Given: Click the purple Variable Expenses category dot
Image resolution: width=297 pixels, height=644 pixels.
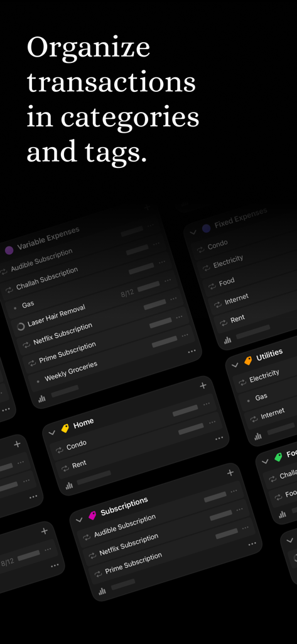Looking at the screenshot, I should (9, 250).
